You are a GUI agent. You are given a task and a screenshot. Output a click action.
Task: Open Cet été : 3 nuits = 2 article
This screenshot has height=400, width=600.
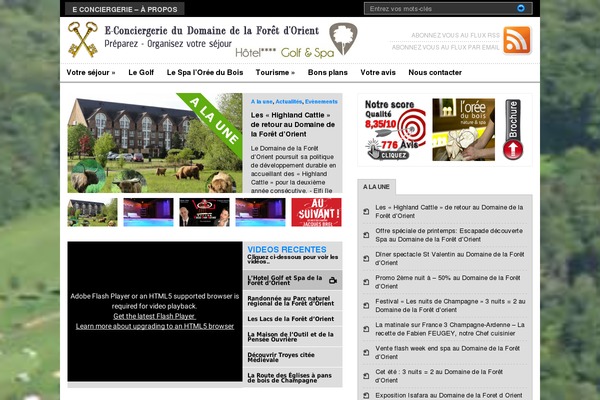(439, 376)
